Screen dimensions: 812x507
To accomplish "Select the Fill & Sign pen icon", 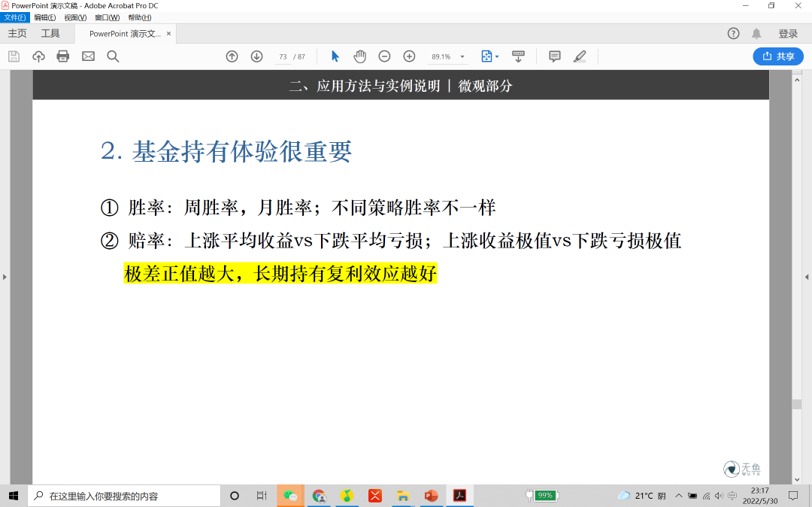I will [x=580, y=56].
